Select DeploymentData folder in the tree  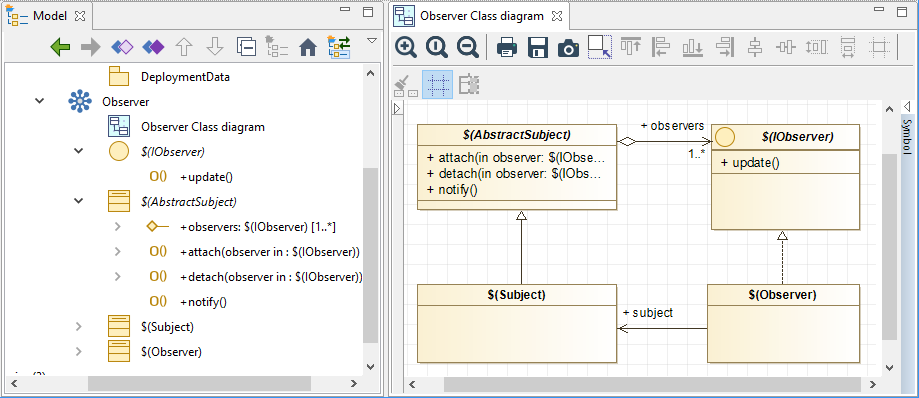pyautogui.click(x=185, y=77)
